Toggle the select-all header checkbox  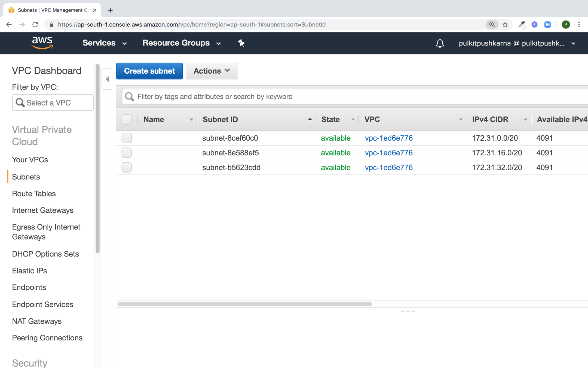coord(127,119)
